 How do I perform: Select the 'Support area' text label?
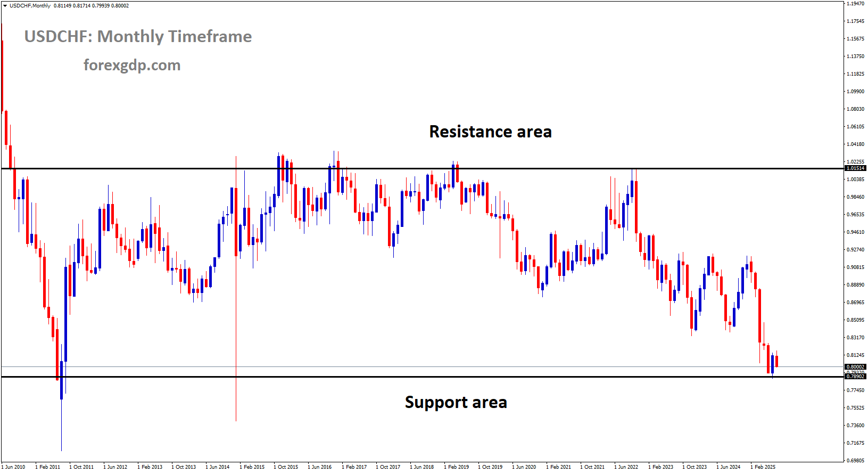pyautogui.click(x=456, y=402)
